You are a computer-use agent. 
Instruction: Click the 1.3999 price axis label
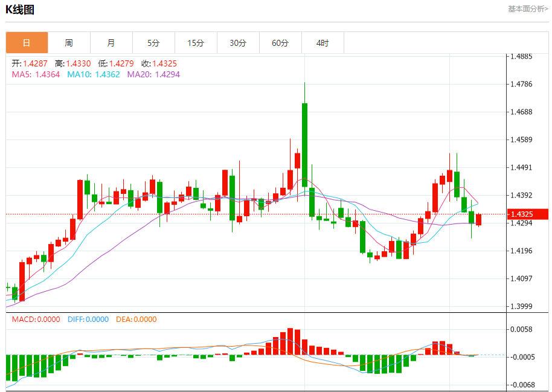[x=521, y=306]
